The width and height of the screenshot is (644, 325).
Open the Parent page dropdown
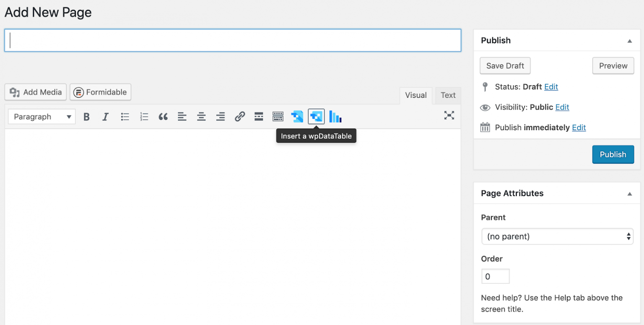click(x=557, y=236)
